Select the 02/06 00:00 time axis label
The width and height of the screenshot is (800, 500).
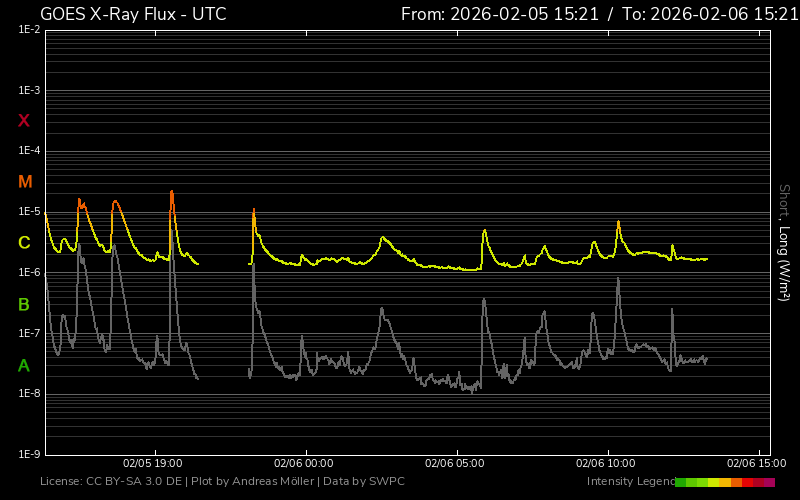pos(304,463)
